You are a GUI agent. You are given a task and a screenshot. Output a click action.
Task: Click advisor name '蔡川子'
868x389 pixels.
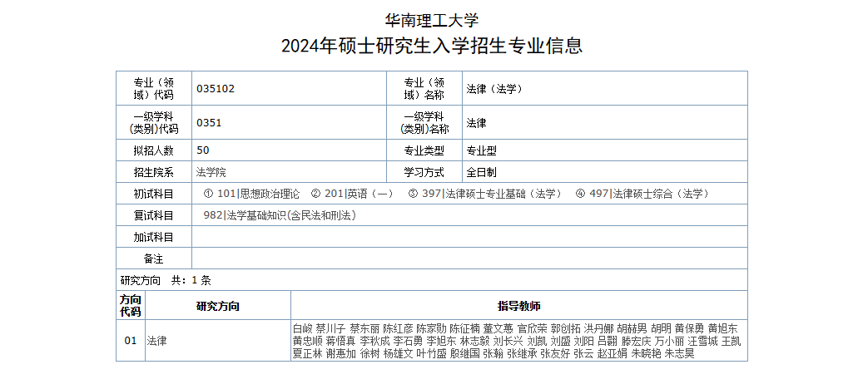point(331,327)
